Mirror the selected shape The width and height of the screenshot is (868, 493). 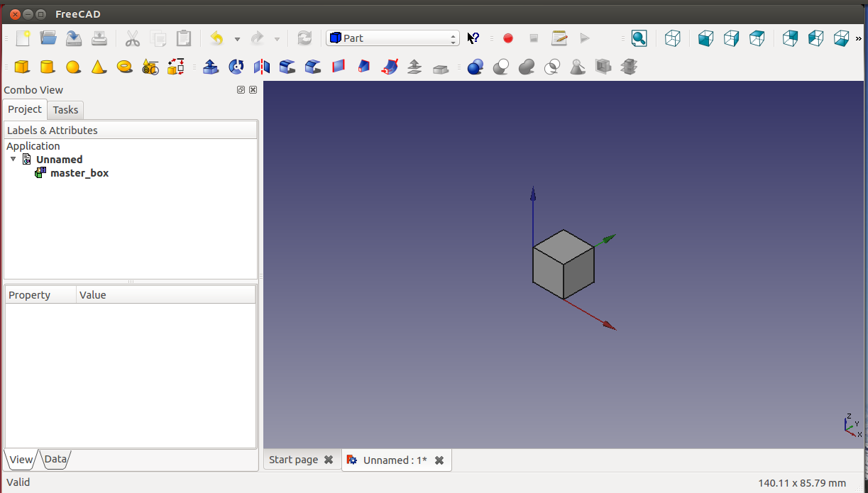(x=262, y=67)
